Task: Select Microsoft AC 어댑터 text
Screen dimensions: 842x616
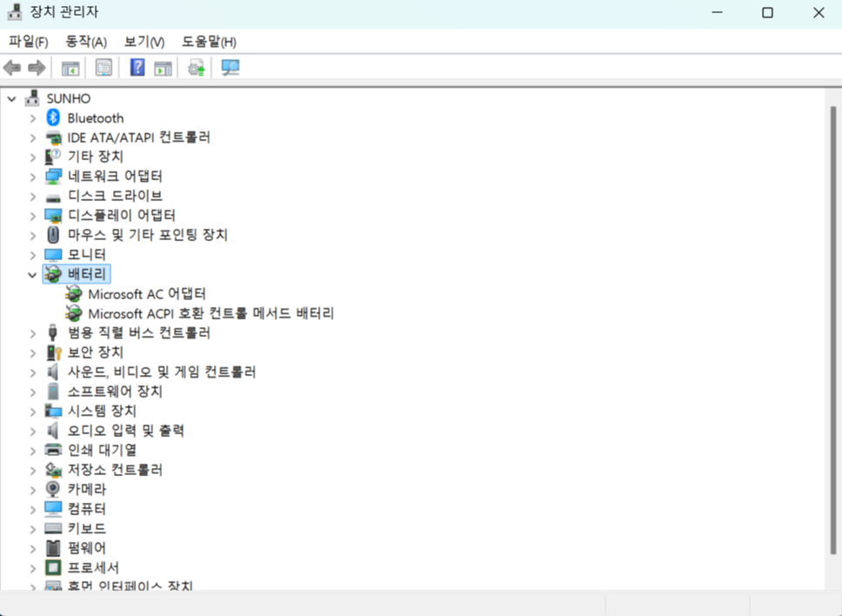Action: click(x=147, y=294)
